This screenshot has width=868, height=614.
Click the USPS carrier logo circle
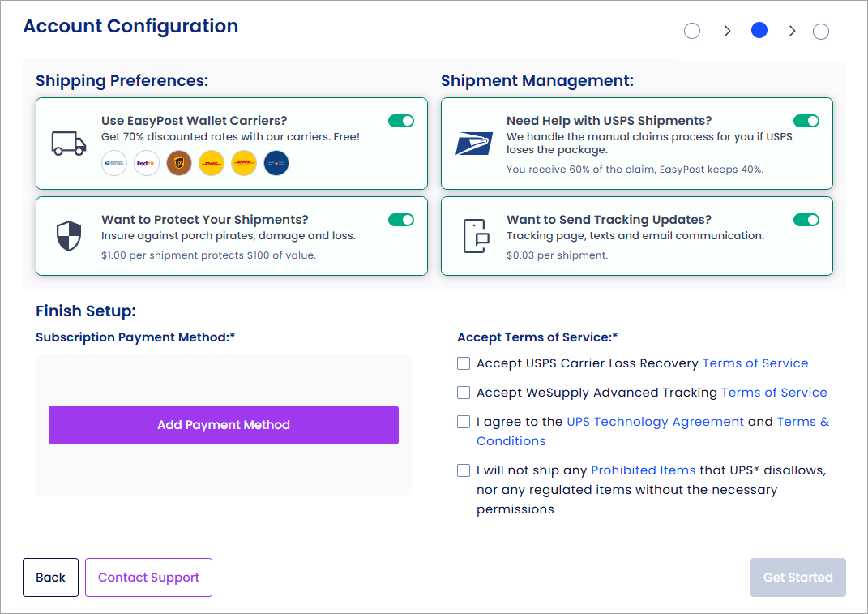click(x=114, y=164)
